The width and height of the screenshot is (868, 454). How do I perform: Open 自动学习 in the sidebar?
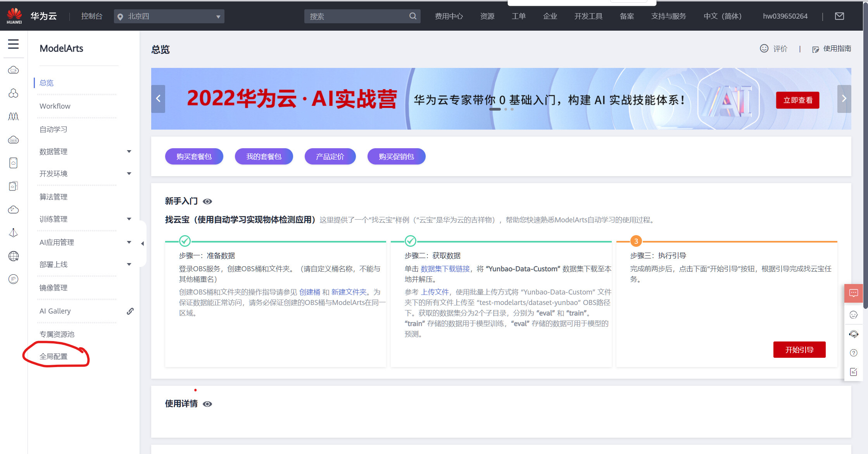[x=53, y=130]
